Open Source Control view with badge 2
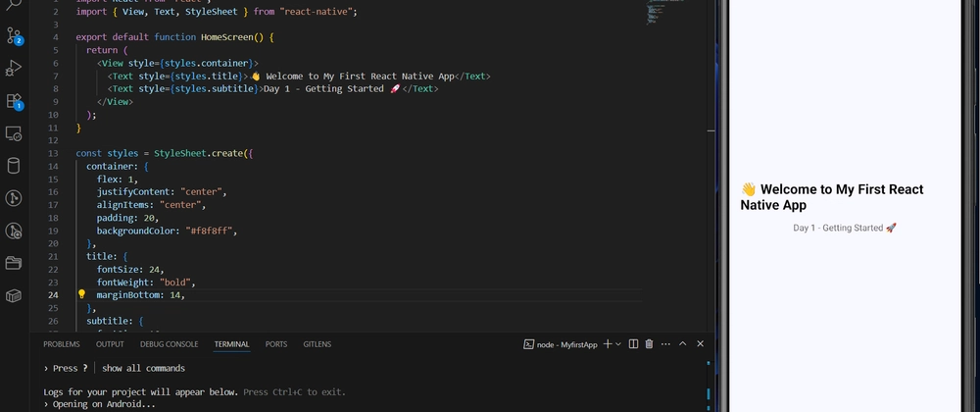Viewport: 980px width, 412px height. coord(14,35)
